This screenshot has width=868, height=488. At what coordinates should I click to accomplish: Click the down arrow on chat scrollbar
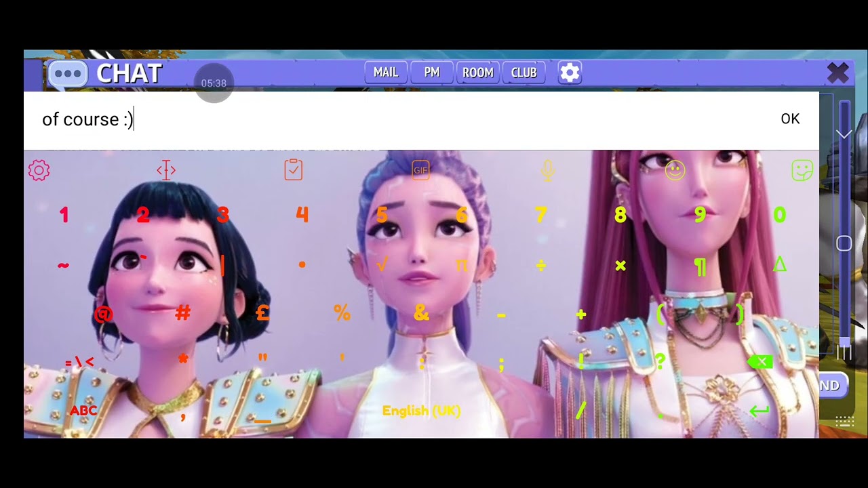point(844,134)
